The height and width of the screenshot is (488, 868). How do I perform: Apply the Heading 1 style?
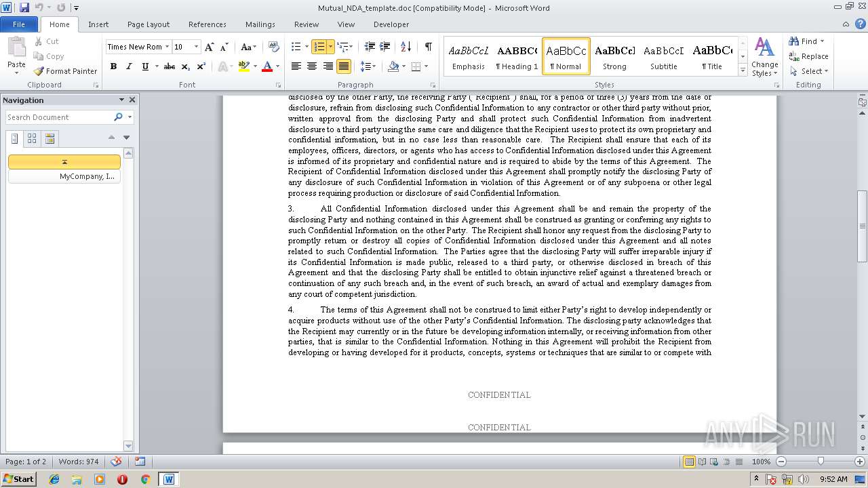point(517,56)
